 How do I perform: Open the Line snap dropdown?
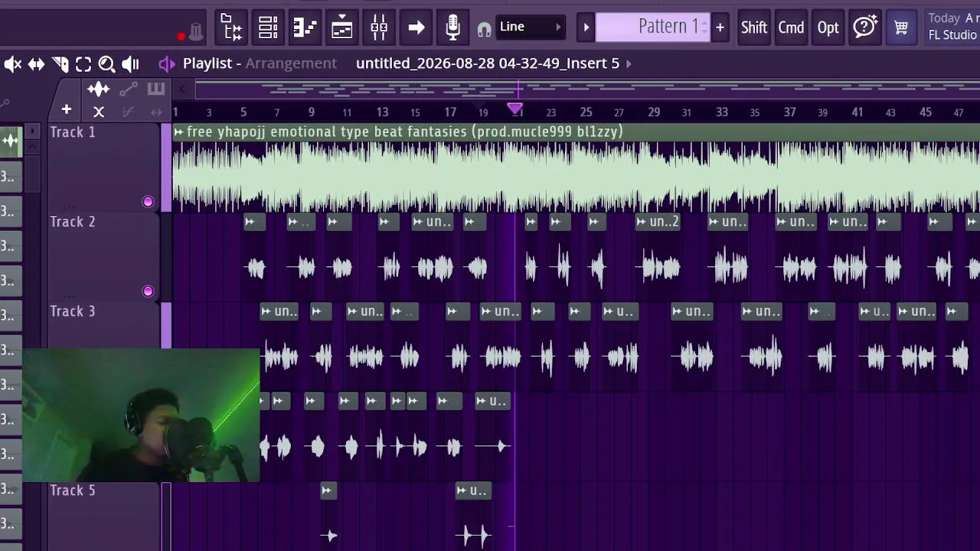[530, 27]
